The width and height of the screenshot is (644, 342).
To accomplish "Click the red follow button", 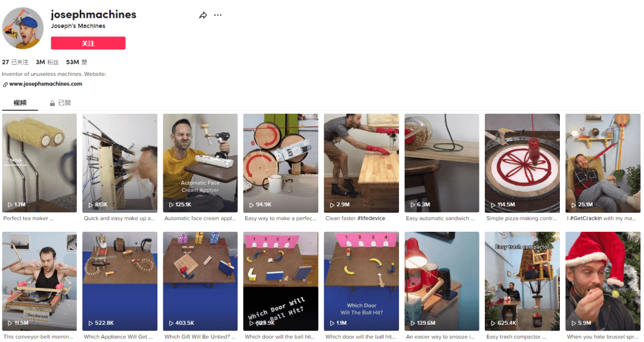I will click(x=88, y=43).
